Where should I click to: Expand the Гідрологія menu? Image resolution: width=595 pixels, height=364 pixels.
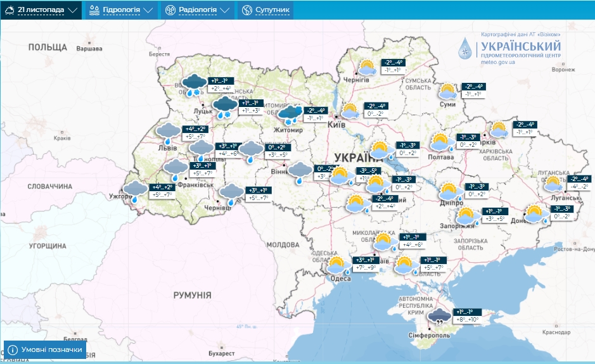(x=121, y=10)
